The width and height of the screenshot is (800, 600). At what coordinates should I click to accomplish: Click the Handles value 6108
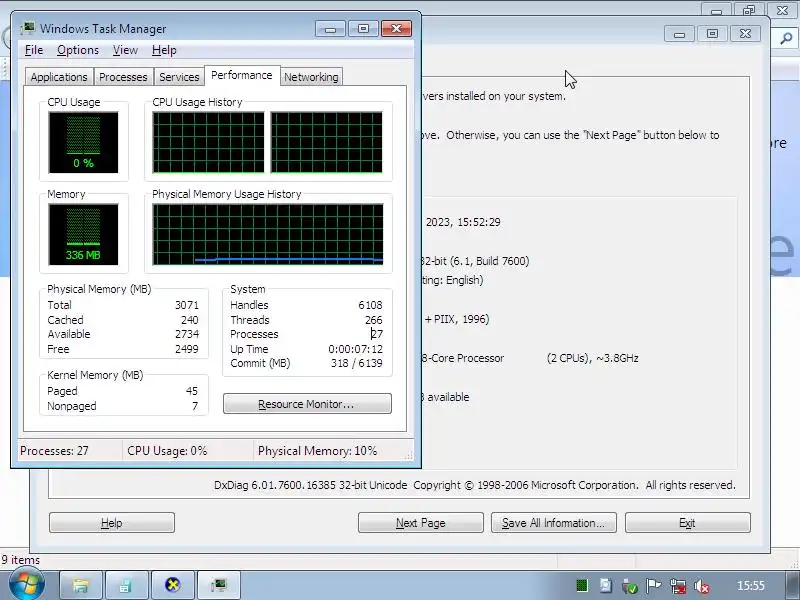(370, 305)
